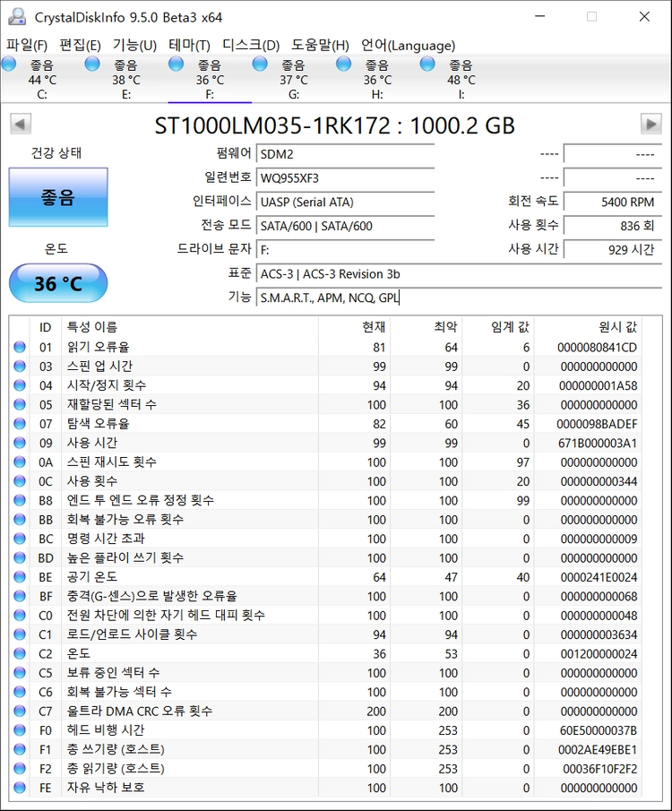
Task: Click the 펌웨어 SDM2 field
Action: (345, 154)
